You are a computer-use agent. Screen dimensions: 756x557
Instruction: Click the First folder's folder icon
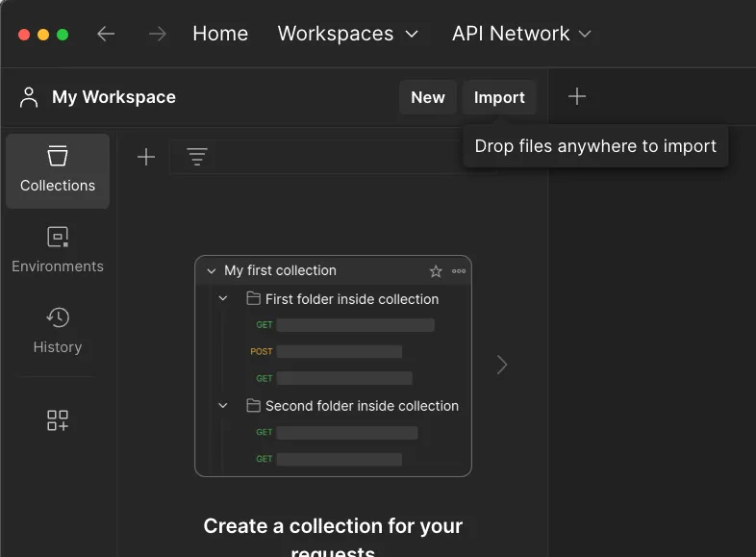coord(254,298)
